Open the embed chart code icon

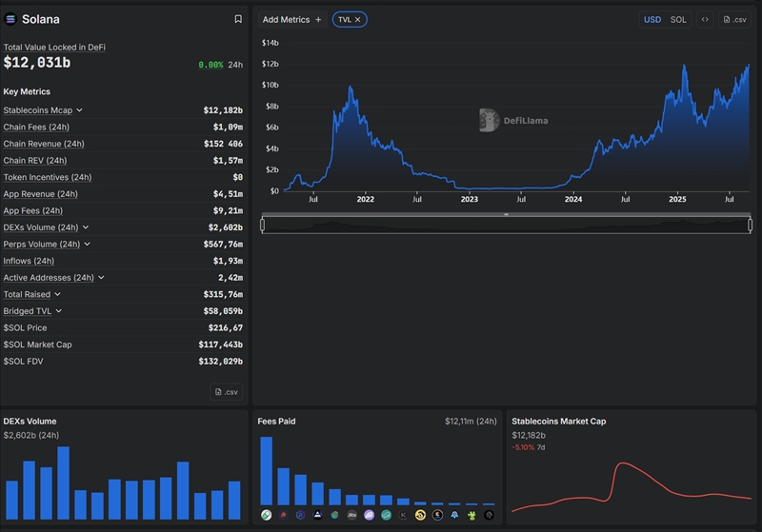pyautogui.click(x=705, y=19)
